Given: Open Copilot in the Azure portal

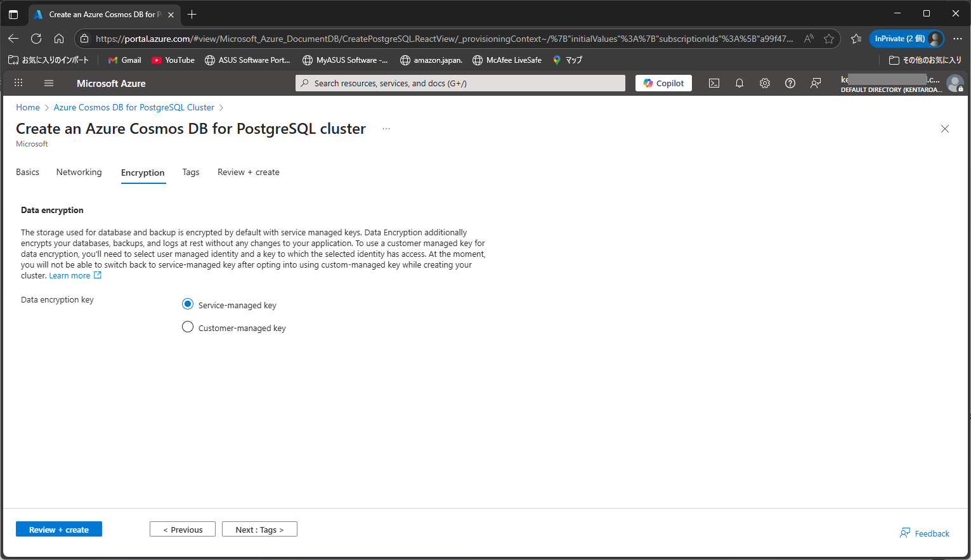Looking at the screenshot, I should click(x=663, y=82).
